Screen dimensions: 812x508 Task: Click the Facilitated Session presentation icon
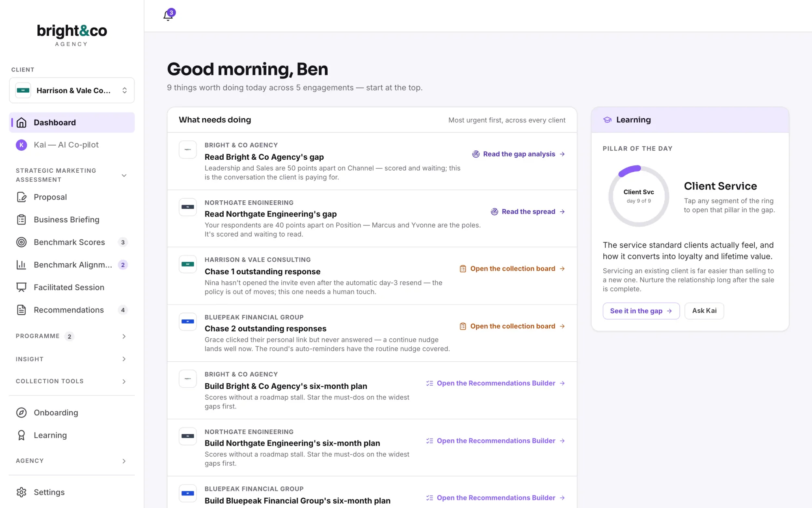pyautogui.click(x=22, y=287)
